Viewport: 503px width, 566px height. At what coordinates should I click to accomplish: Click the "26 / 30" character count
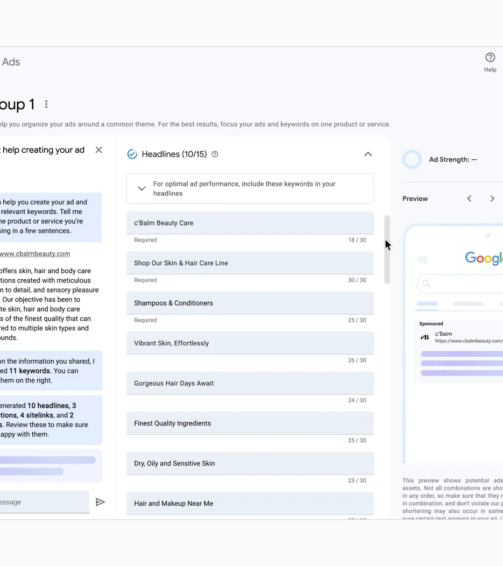click(x=357, y=360)
